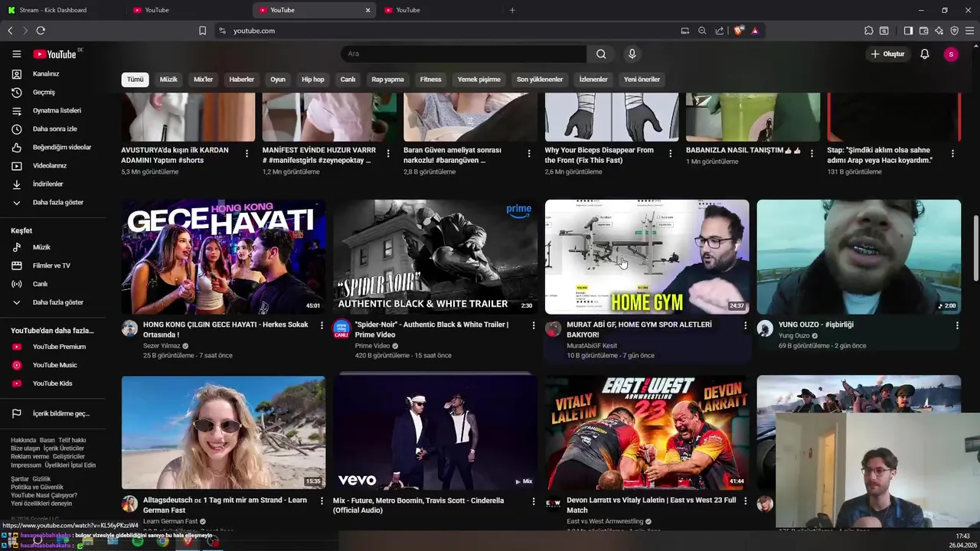Open options menu for Hong Kong video
This screenshot has height=551, width=980.
[x=322, y=325]
